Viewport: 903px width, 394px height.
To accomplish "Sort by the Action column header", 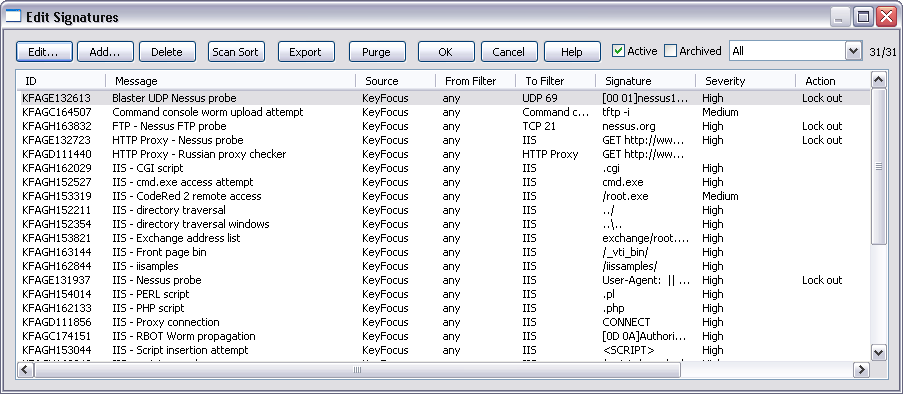I will click(833, 81).
